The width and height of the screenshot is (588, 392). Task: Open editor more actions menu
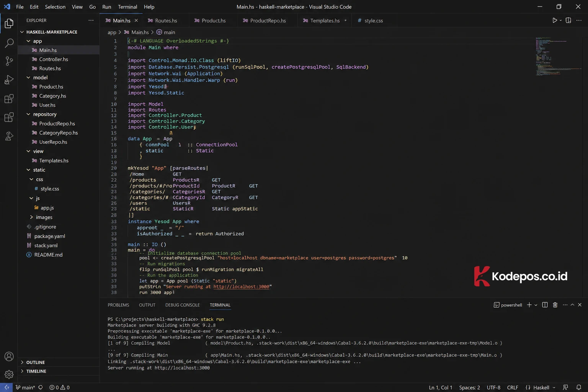click(x=579, y=20)
